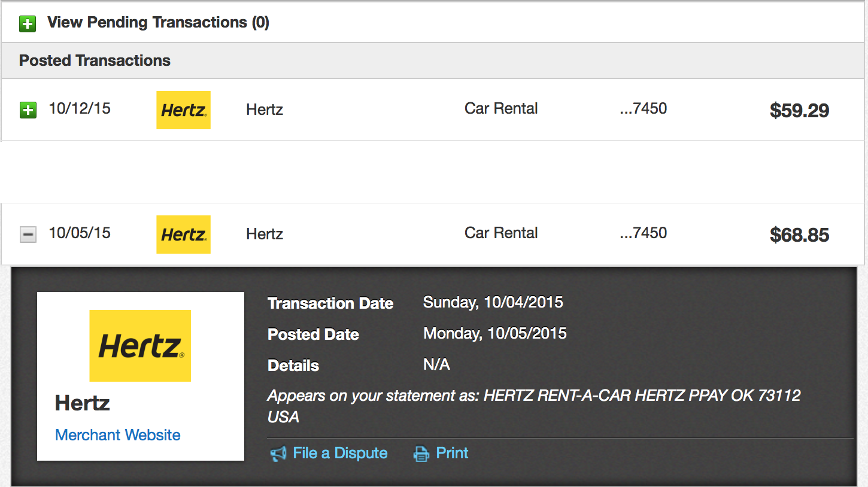Click Posted Transactions header
The height and width of the screenshot is (487, 868).
(95, 60)
